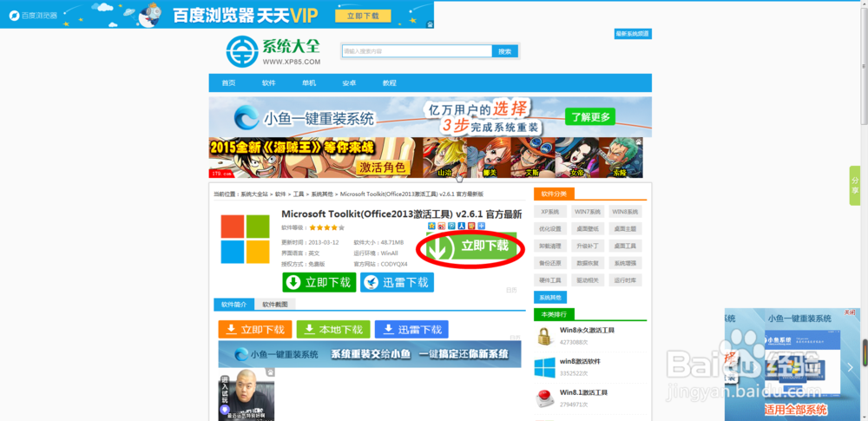The height and width of the screenshot is (421, 868).
Task: Select the 备份还原 category
Action: [x=550, y=263]
